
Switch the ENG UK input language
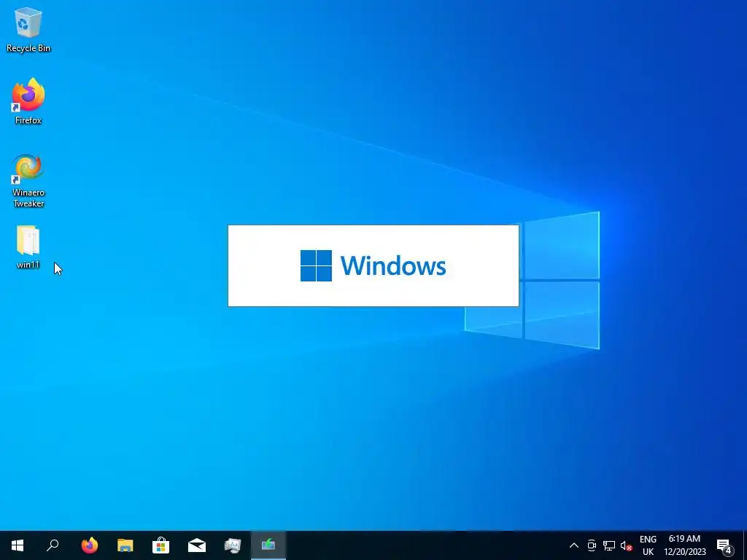coord(648,545)
